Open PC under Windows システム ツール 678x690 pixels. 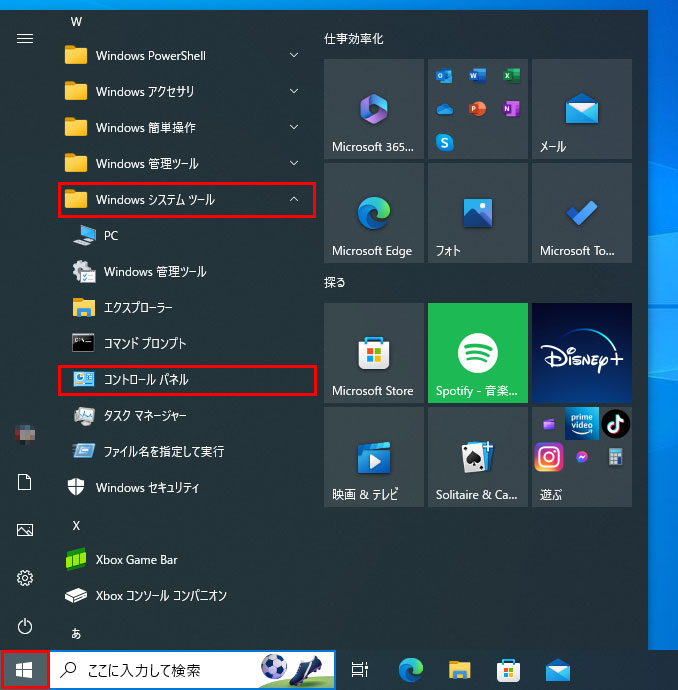coord(187,235)
